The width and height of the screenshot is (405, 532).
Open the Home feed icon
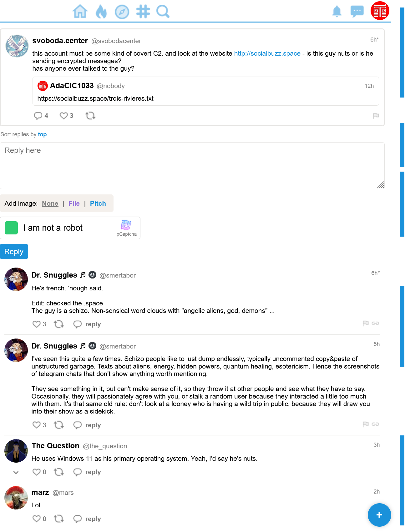pyautogui.click(x=80, y=12)
